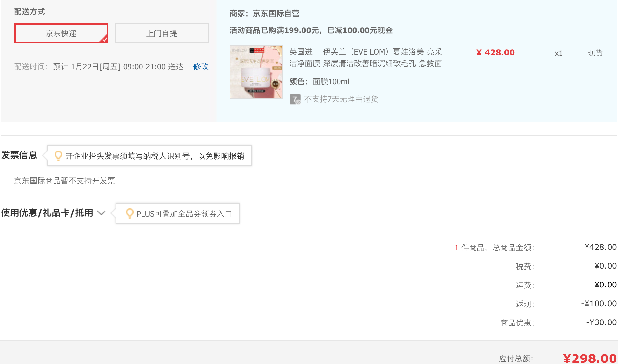Click the 发票信息 section heading
The image size is (618, 364).
[19, 155]
